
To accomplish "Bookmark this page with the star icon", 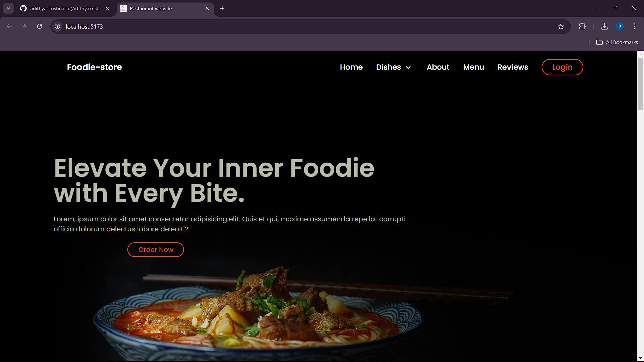I will point(561,26).
